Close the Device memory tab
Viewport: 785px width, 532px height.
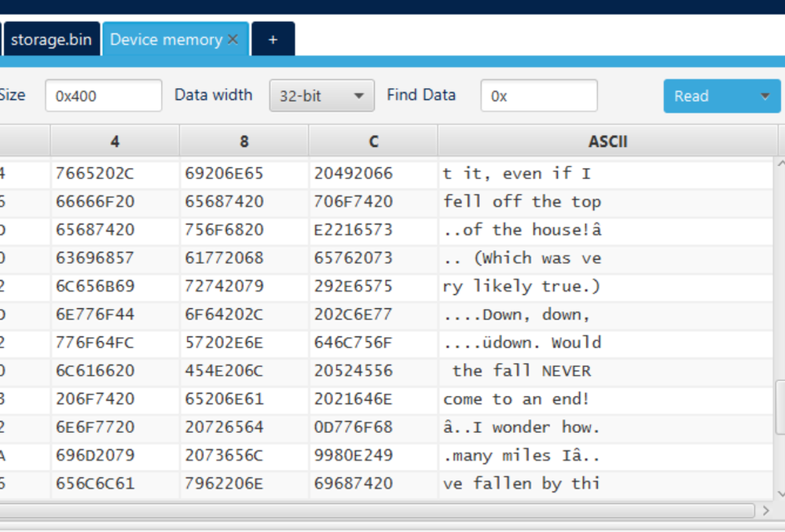pyautogui.click(x=233, y=40)
